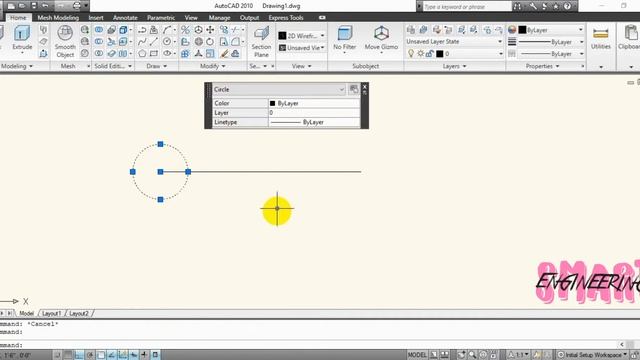This screenshot has width=640, height=360.
Task: Click the Smooth Object mesh tool
Action: click(x=65, y=41)
